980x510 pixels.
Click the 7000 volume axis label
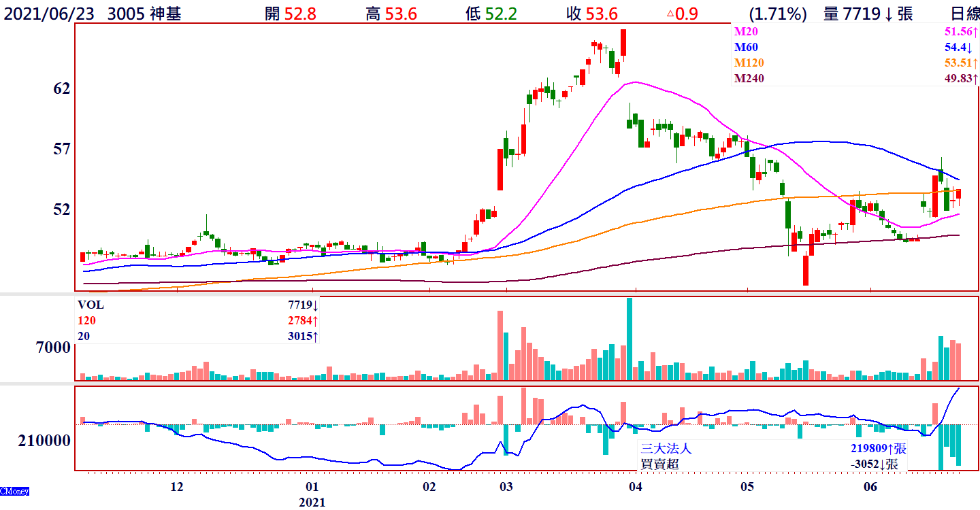coord(52,347)
